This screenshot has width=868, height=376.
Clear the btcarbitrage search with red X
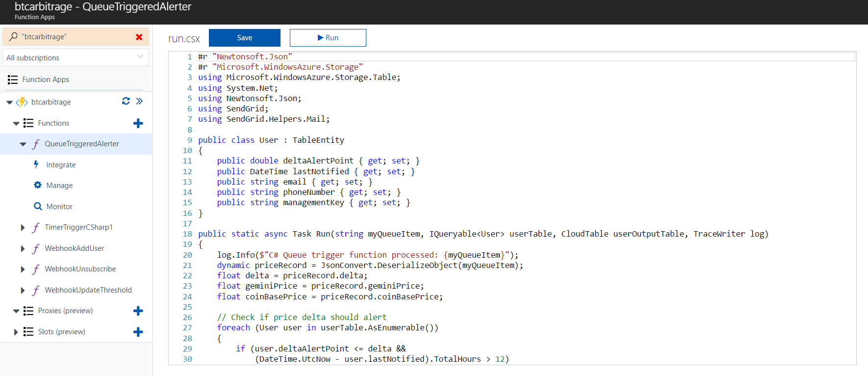coord(139,37)
